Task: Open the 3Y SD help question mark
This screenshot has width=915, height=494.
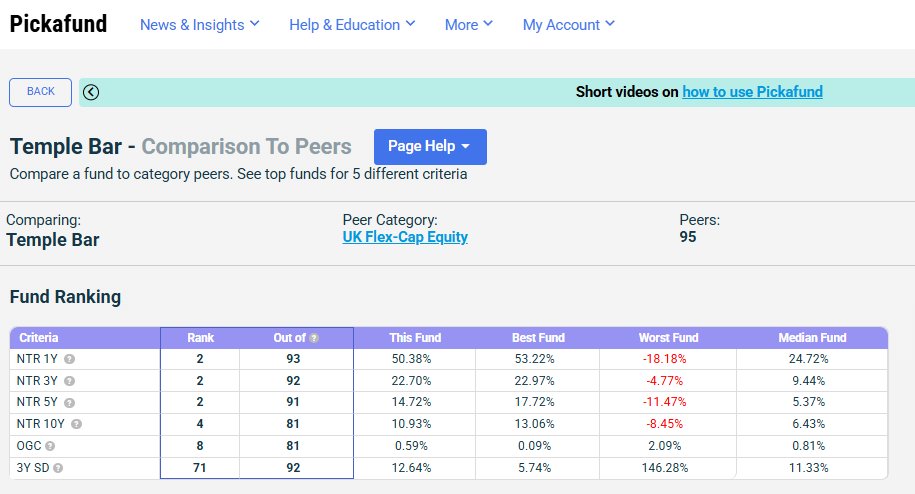Action: [58, 468]
